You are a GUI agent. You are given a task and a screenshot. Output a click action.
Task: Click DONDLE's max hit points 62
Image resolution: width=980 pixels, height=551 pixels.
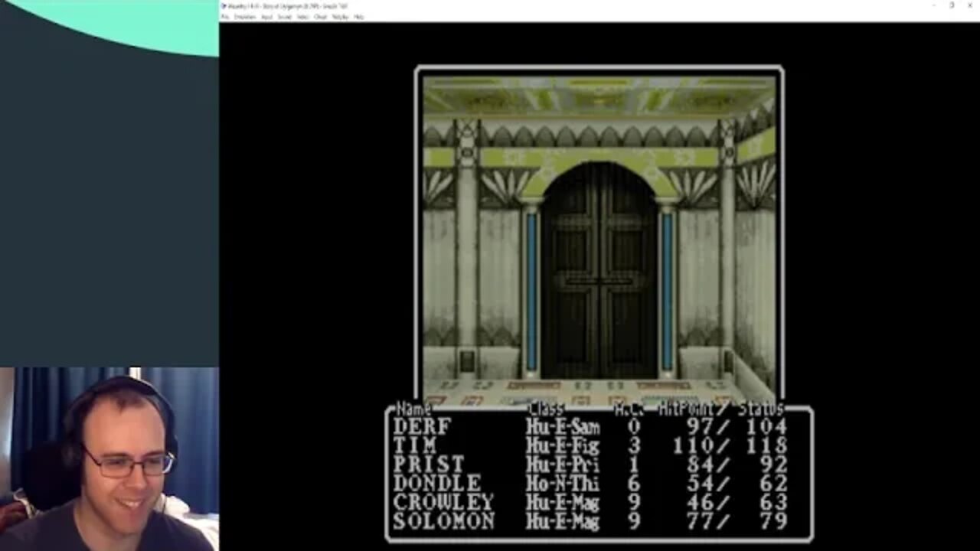[774, 484]
